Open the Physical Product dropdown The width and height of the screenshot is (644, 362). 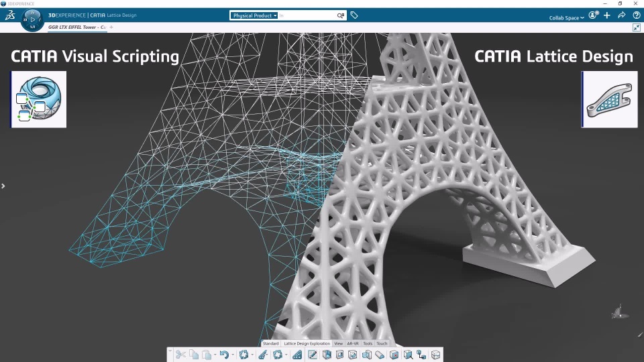[x=254, y=15]
